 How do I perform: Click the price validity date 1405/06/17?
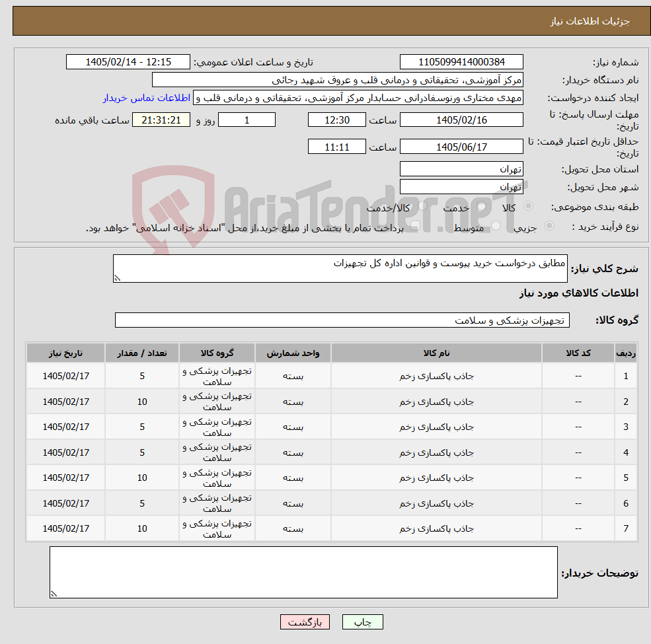[x=461, y=147]
